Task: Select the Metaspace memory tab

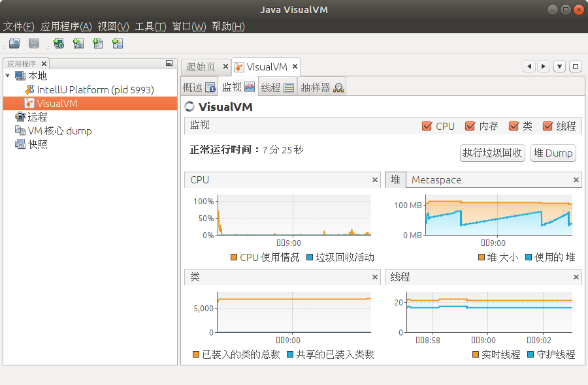Action: point(436,179)
